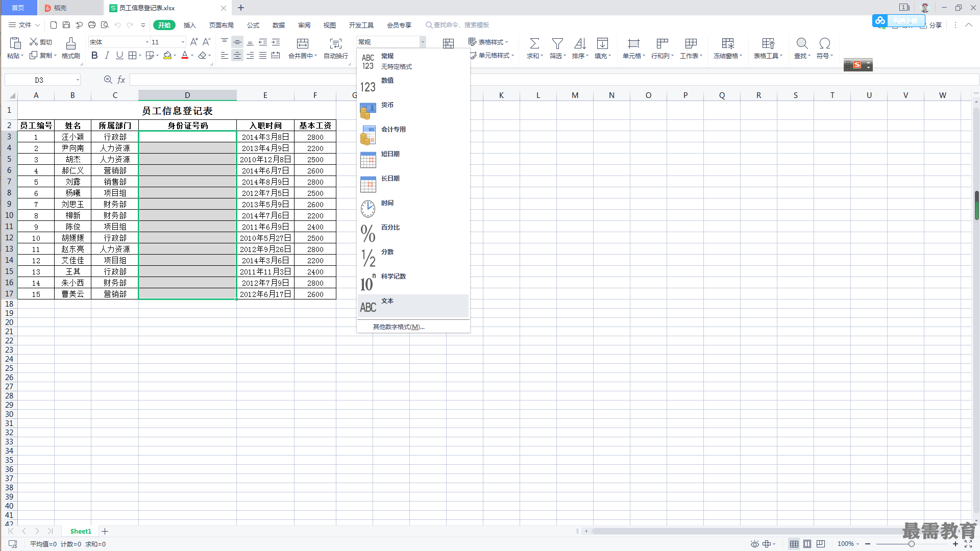Screen dimensions: 980x551
Task: Click the insert function fx icon
Action: 121,80
